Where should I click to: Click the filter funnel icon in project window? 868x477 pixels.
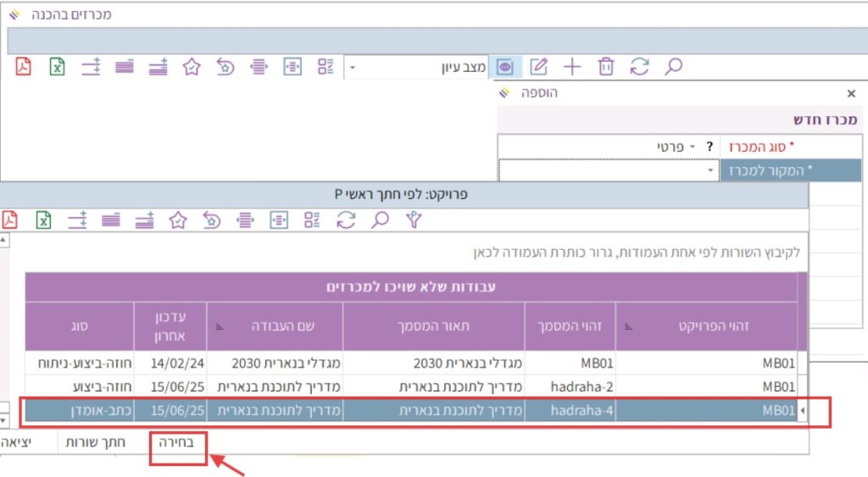413,221
